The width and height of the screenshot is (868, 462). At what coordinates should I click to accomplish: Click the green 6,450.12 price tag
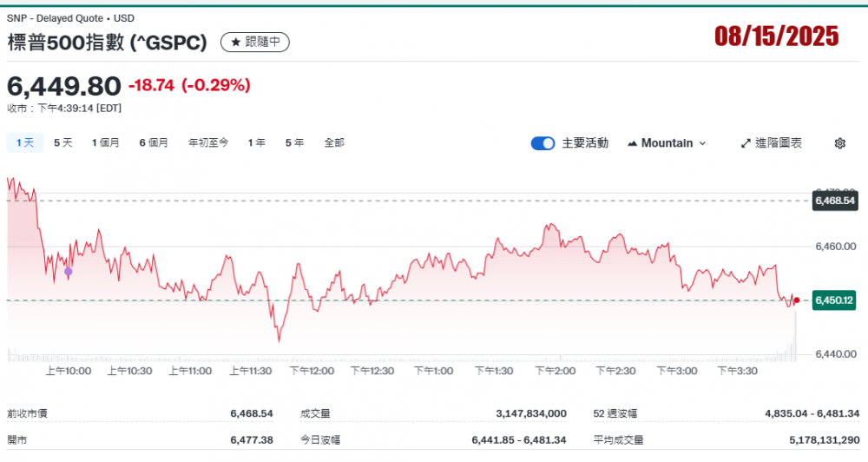[x=834, y=300]
